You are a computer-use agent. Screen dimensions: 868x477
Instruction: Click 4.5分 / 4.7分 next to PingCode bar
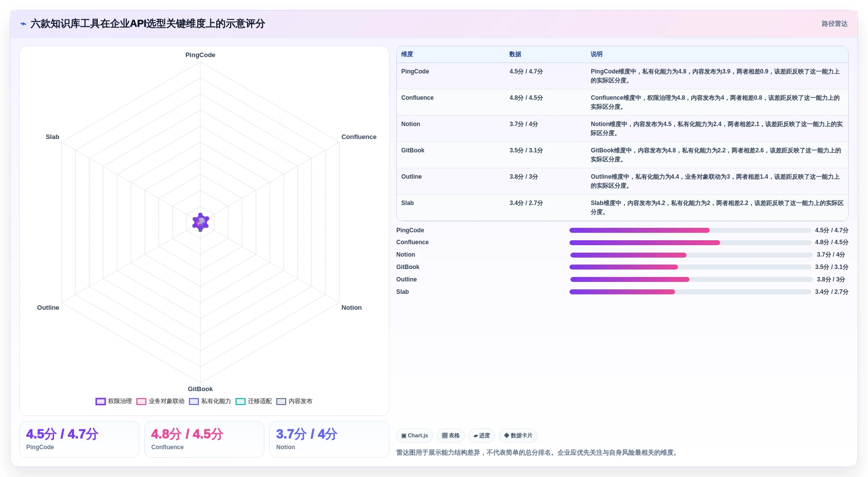[832, 230]
